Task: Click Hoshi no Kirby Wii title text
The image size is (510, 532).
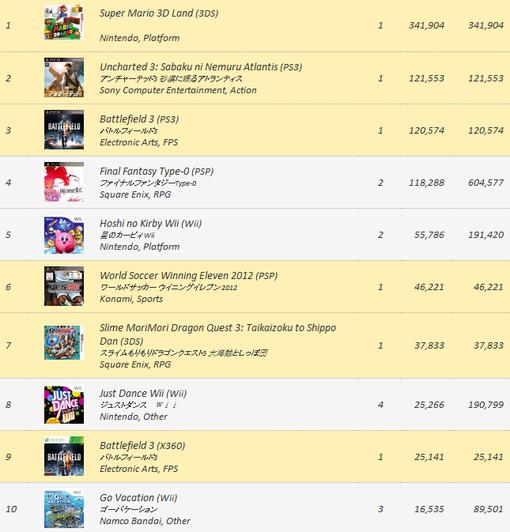Action: [151, 224]
